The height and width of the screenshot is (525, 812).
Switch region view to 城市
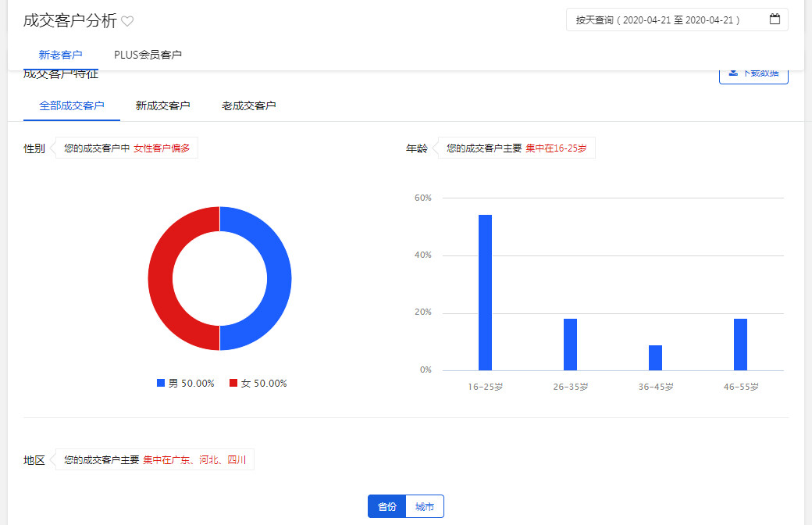(425, 506)
